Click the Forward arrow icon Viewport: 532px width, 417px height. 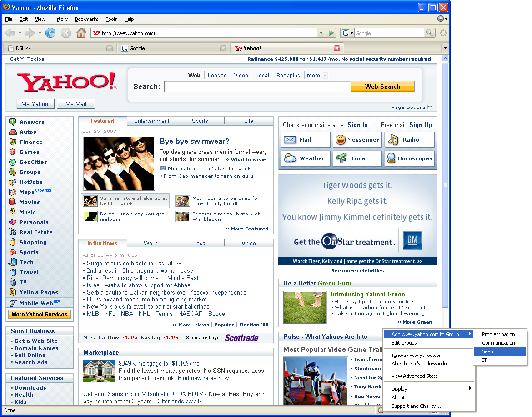30,33
